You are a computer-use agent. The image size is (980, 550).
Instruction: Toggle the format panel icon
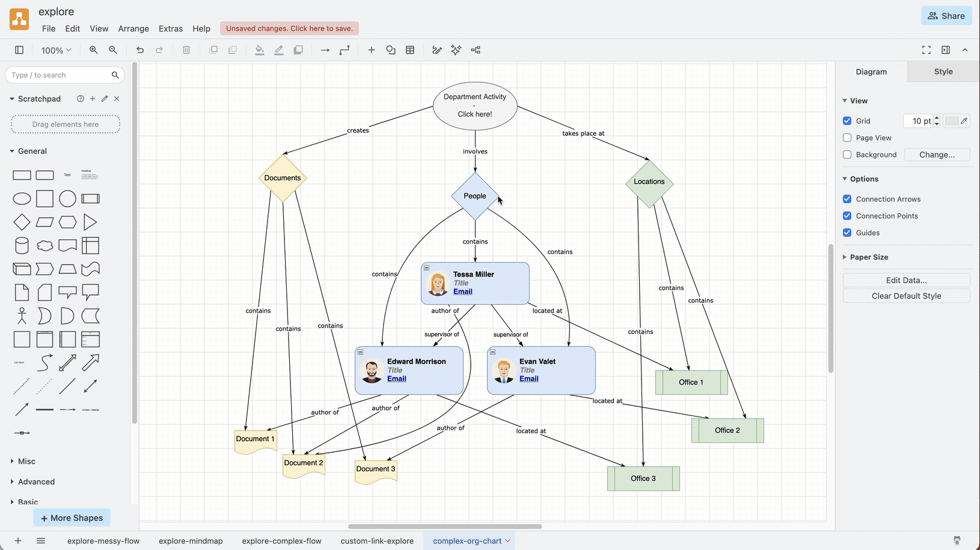(x=946, y=50)
